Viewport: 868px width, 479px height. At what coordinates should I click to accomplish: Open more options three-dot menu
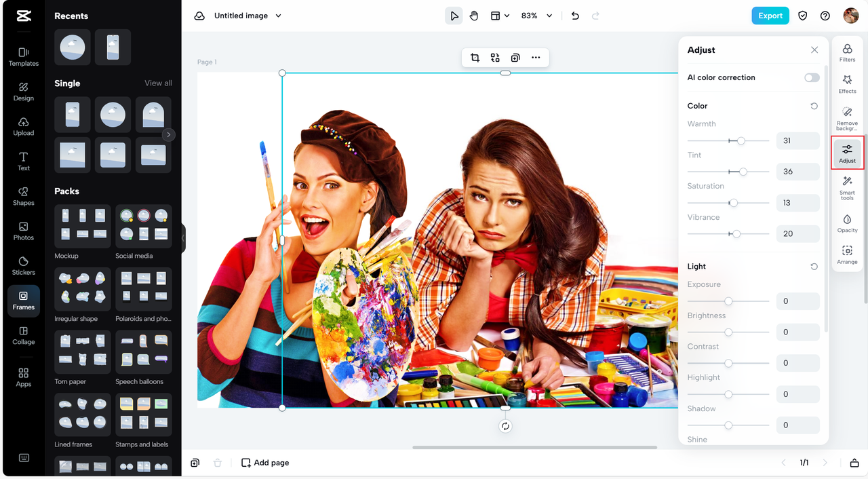coord(536,58)
